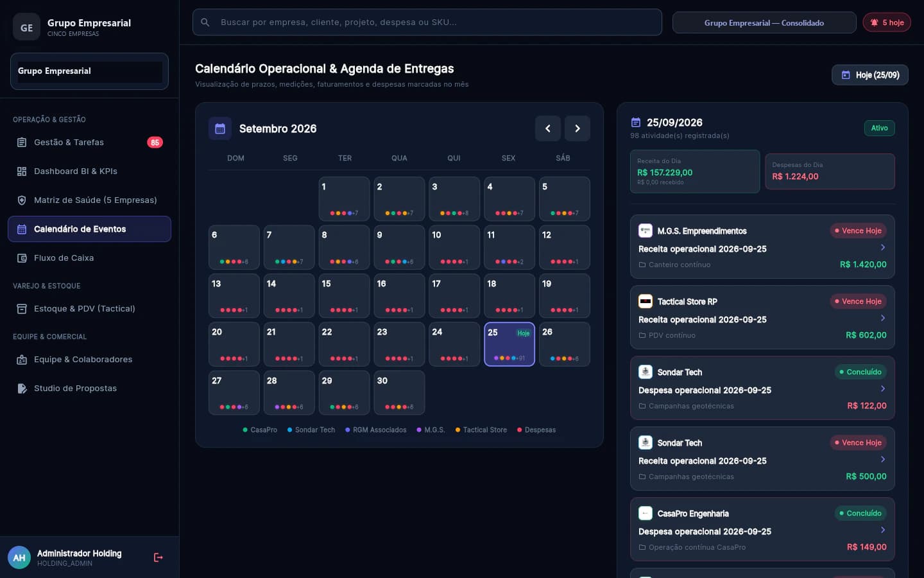The width and height of the screenshot is (924, 578).
Task: Expand Sondar Tech R$ 500,00 card chevron
Action: [883, 459]
